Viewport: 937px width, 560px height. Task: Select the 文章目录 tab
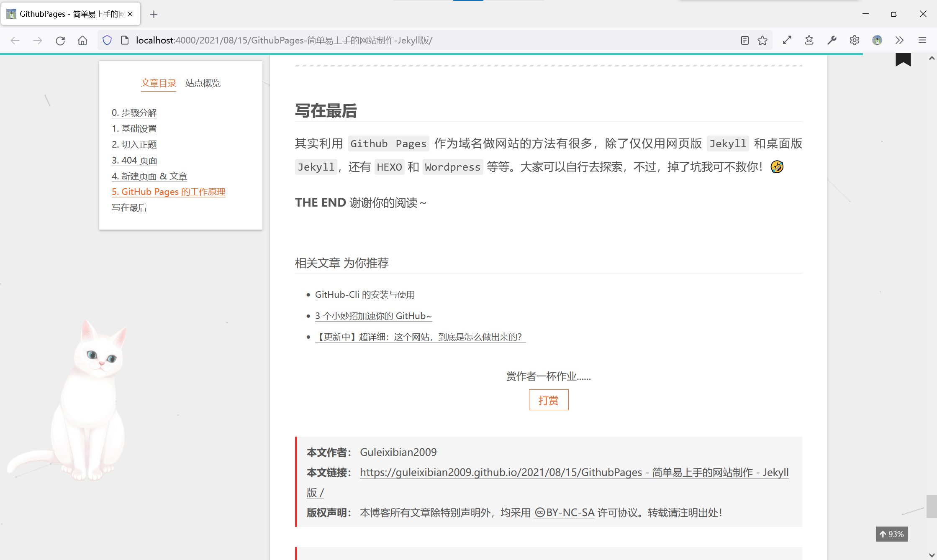click(159, 83)
